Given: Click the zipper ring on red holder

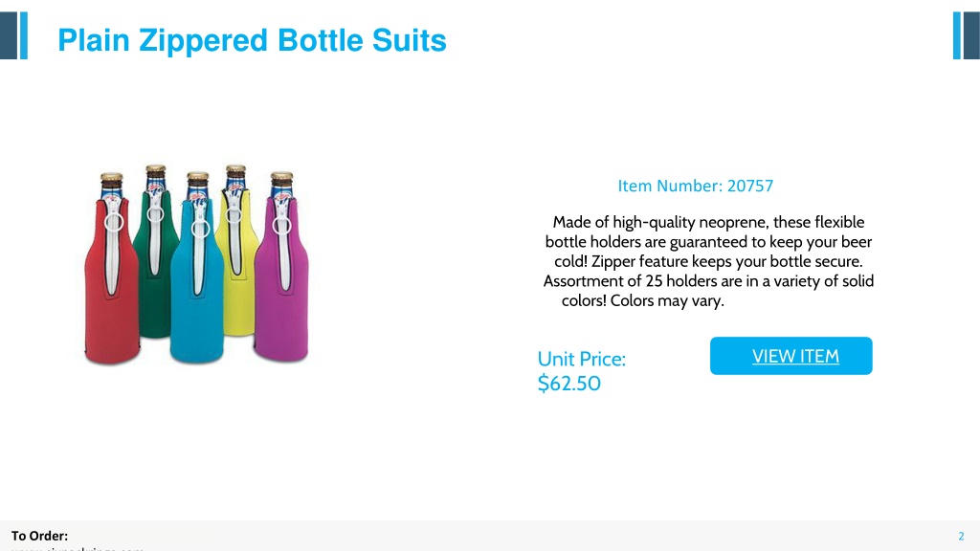Looking at the screenshot, I should click(x=114, y=222).
